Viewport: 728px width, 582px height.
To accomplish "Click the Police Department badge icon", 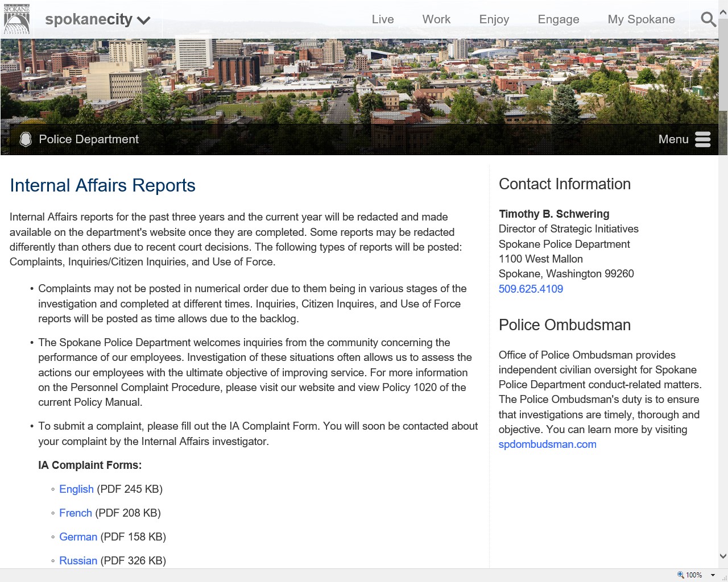I will click(26, 139).
